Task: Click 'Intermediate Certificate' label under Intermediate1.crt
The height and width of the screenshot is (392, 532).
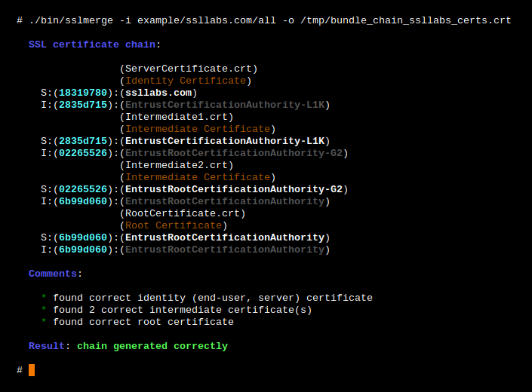Action: coord(198,129)
